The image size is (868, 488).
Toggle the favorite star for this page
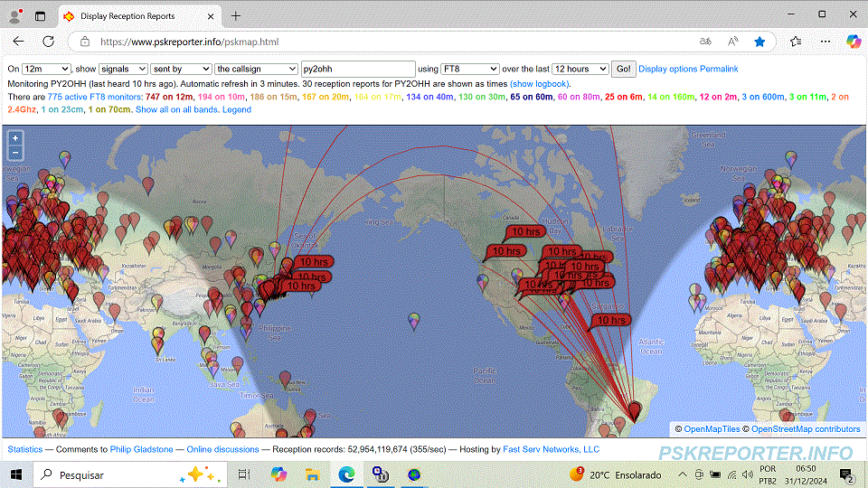pos(759,42)
